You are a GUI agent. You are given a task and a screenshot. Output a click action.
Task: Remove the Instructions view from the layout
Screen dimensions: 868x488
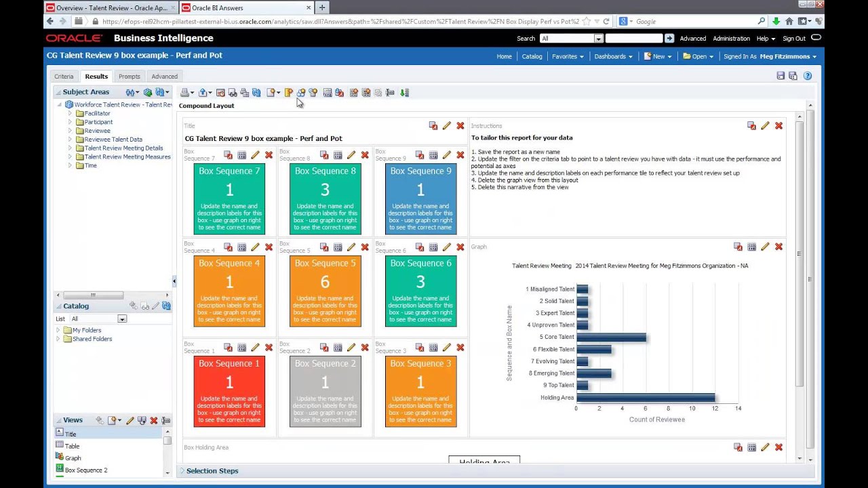coord(778,125)
